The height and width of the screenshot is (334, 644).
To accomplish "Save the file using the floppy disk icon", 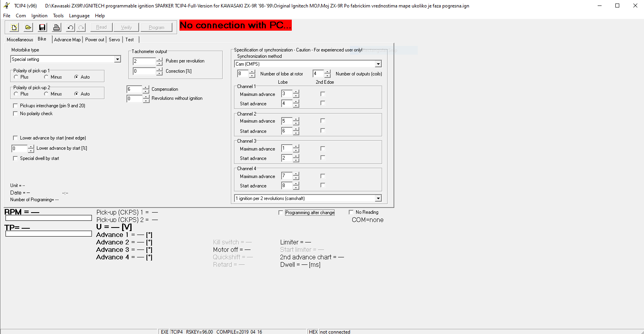I will (42, 28).
